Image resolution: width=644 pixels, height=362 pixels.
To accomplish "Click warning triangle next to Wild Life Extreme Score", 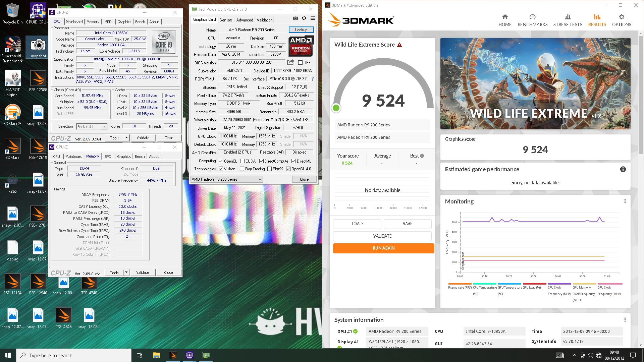I will pos(399,45).
